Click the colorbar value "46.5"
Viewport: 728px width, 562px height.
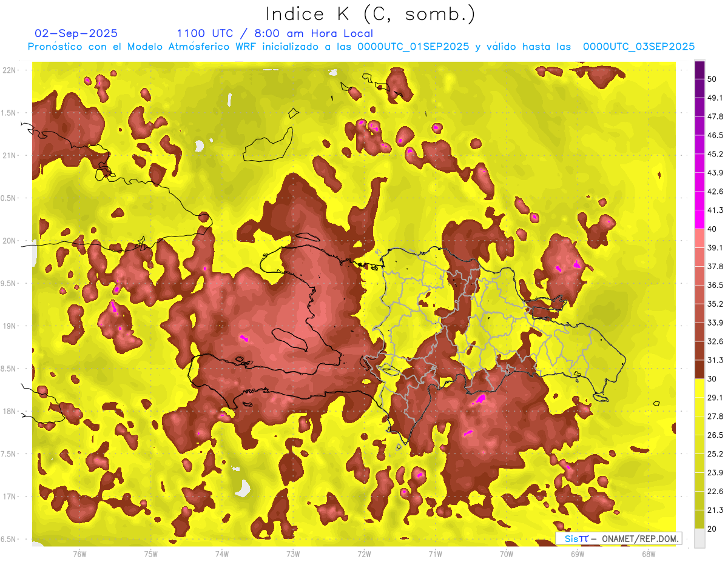[715, 135]
